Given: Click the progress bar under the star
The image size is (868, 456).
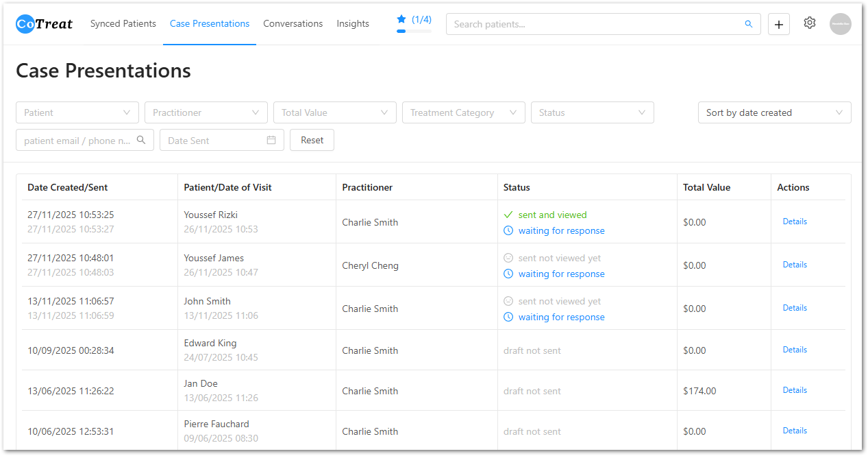Looking at the screenshot, I should point(414,31).
